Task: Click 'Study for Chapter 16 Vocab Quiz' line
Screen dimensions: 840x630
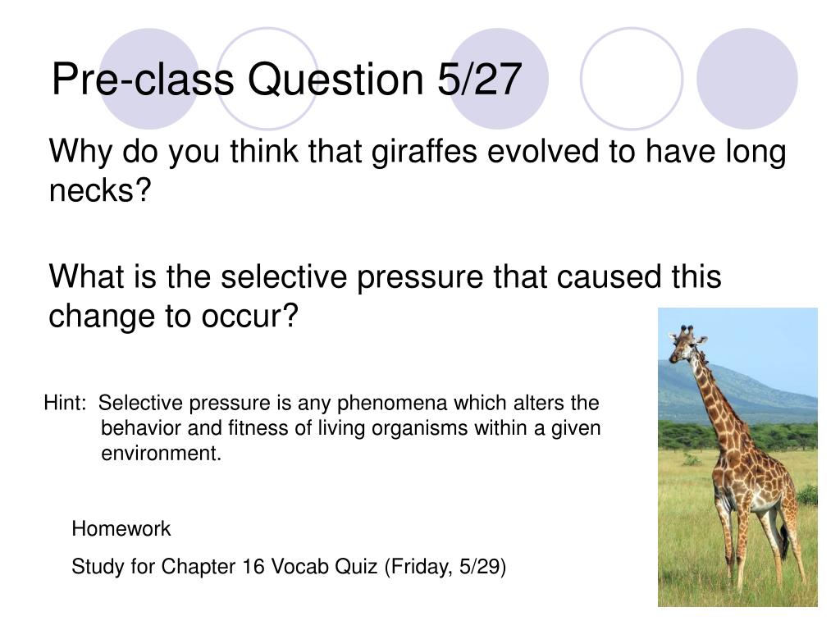Action: [x=225, y=567]
